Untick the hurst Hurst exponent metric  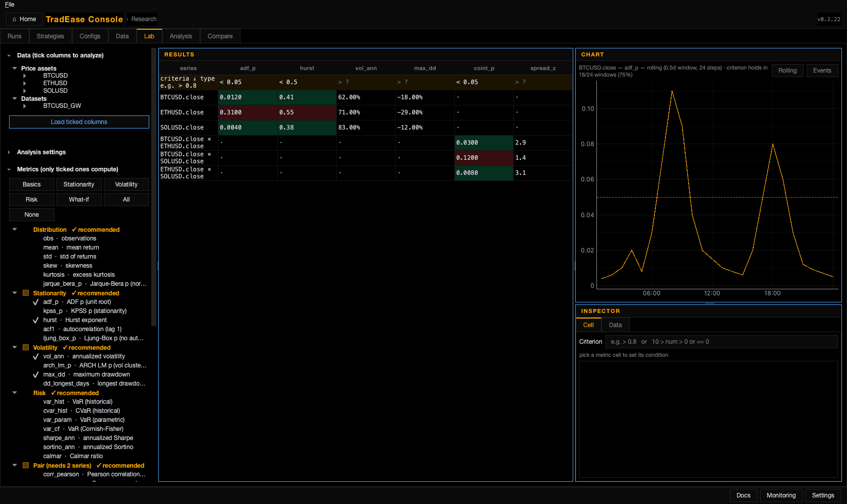tap(36, 321)
